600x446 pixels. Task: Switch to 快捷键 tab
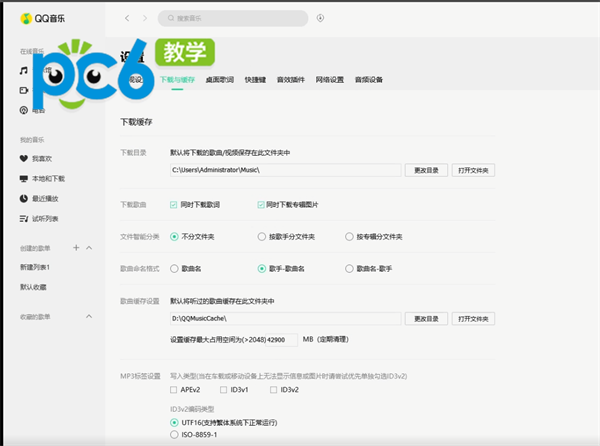(x=255, y=80)
